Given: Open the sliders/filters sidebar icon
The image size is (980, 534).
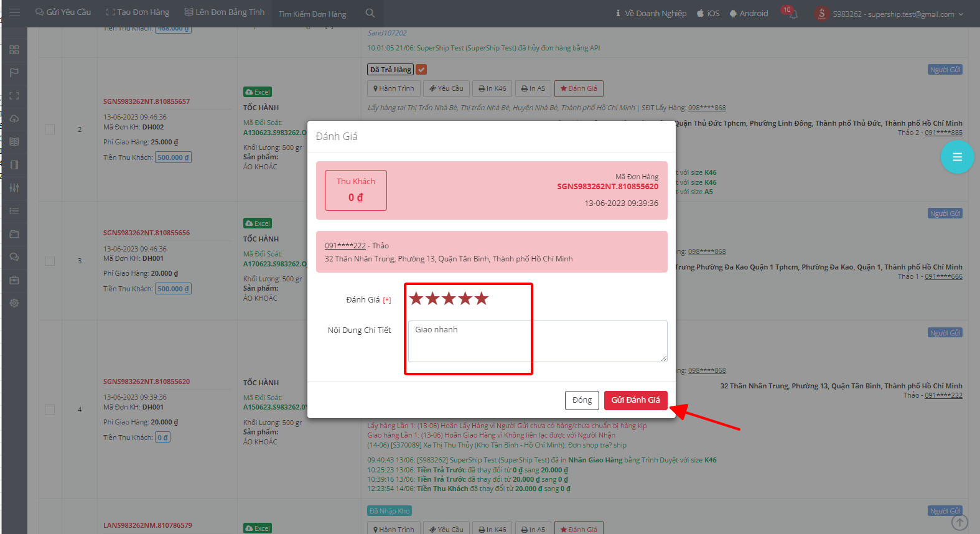Looking at the screenshot, I should pos(14,188).
